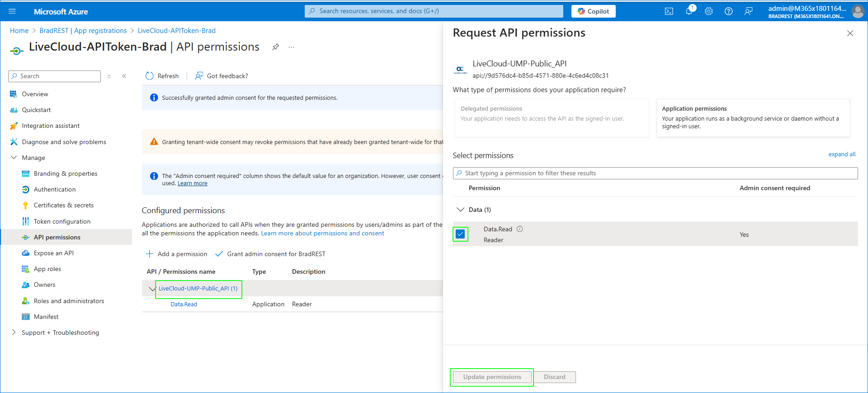The width and height of the screenshot is (868, 393).
Task: Click Admin consent required column header
Action: pos(774,188)
